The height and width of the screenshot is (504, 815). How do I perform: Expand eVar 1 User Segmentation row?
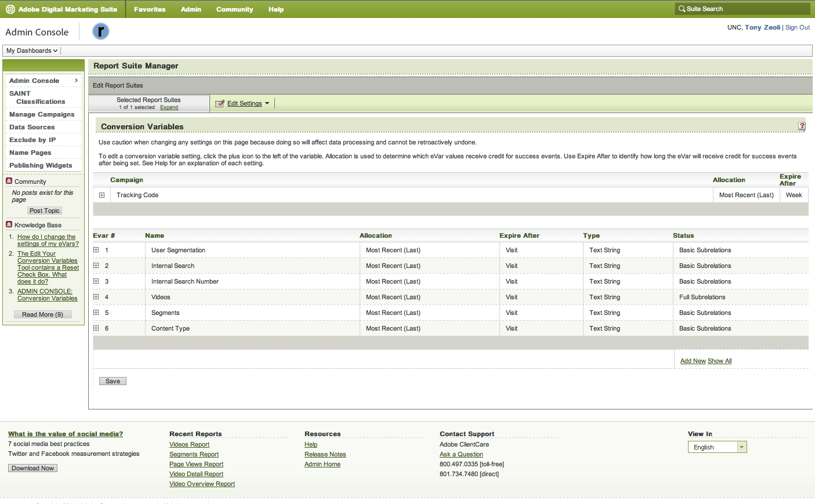pyautogui.click(x=96, y=250)
